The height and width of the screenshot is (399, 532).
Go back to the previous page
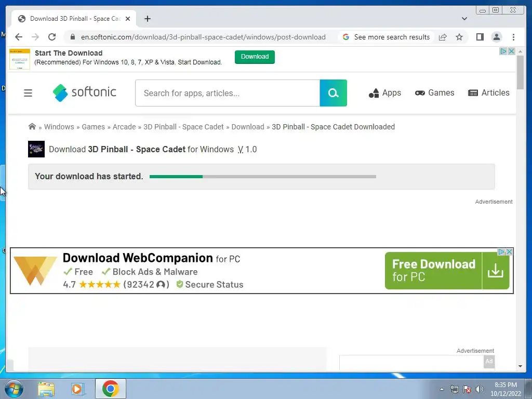[x=19, y=37]
